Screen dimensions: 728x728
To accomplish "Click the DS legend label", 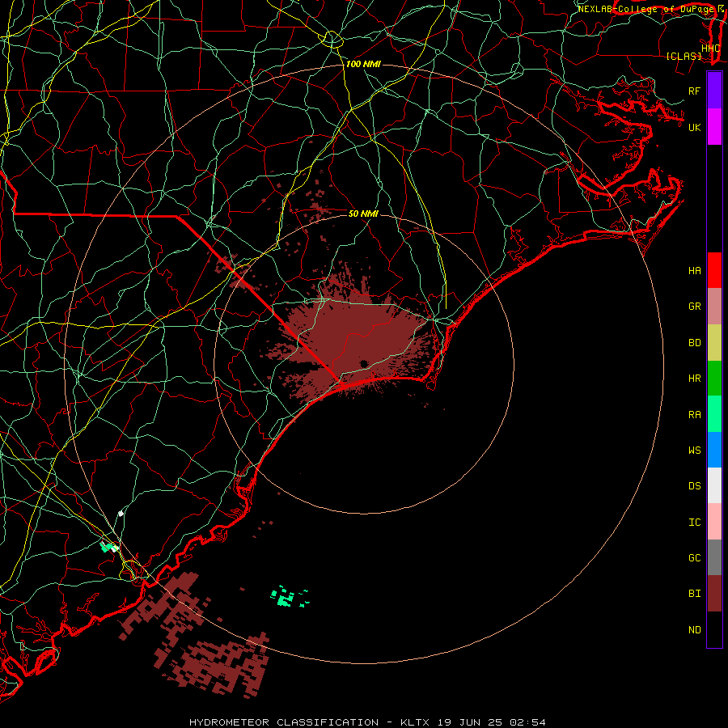I will tap(694, 486).
